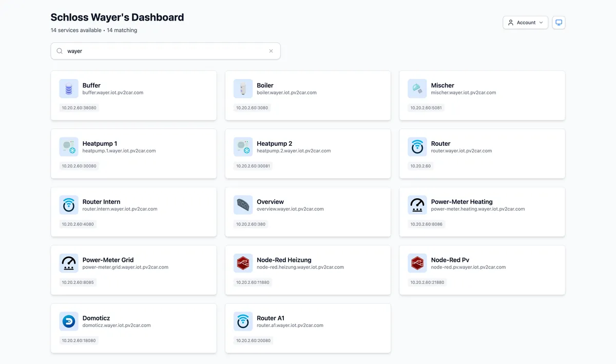Click overview.wayer.iot.pv2car.com address text
Image resolution: width=616 pixels, height=364 pixels.
click(291, 209)
